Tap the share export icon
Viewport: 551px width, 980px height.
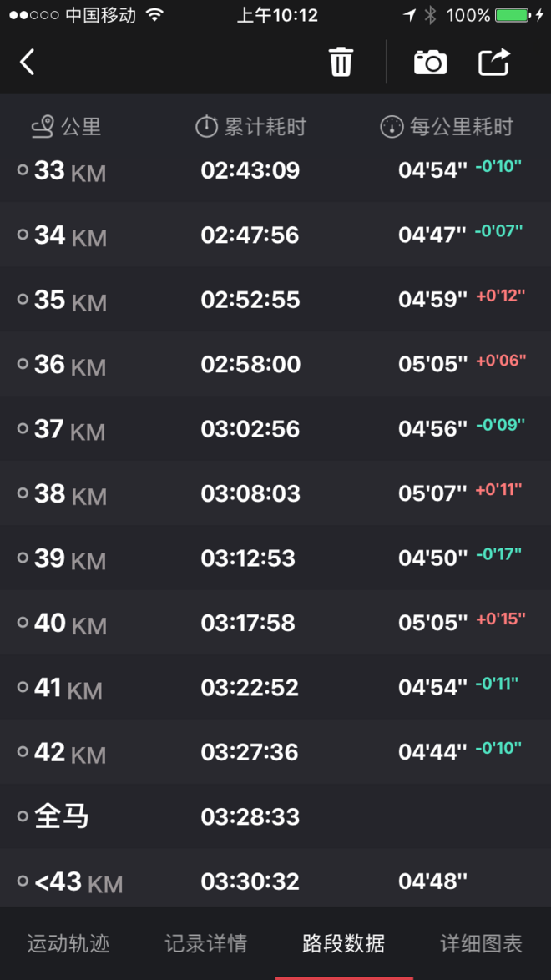tap(493, 63)
